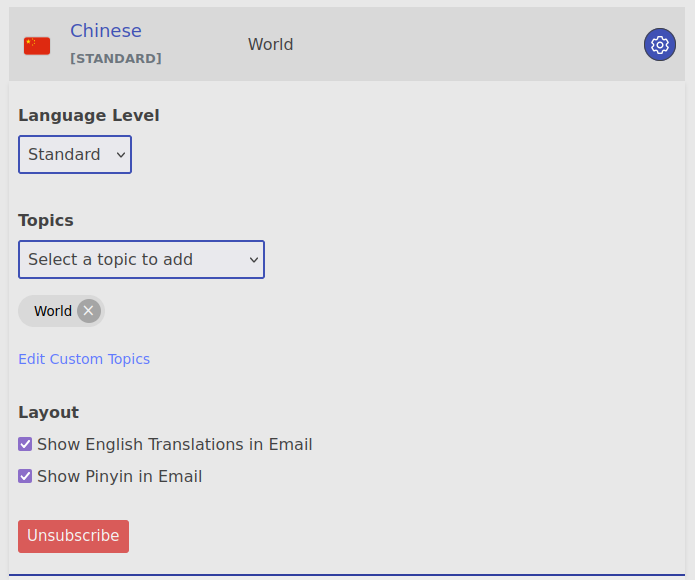
Task: Click the Language Level heading
Action: tap(89, 116)
